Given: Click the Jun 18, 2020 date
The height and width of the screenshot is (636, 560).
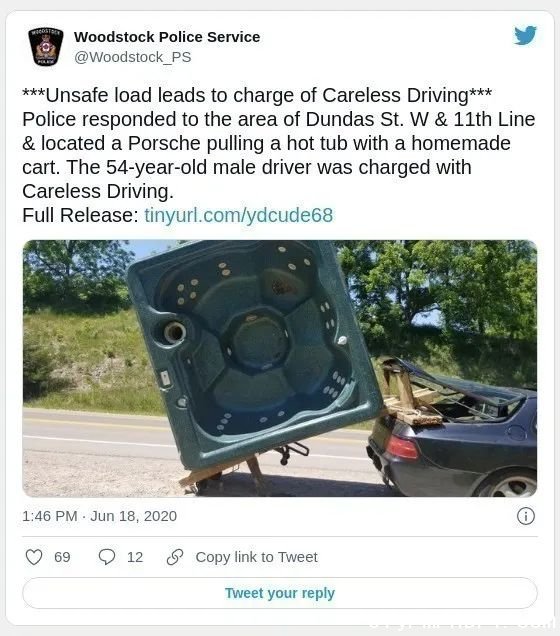Looking at the screenshot, I should 133,516.
